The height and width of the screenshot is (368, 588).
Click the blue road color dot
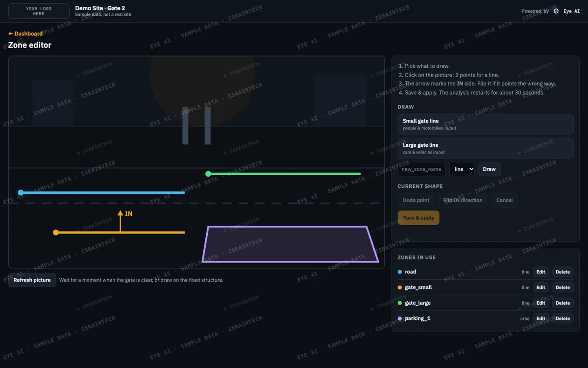[x=400, y=272]
